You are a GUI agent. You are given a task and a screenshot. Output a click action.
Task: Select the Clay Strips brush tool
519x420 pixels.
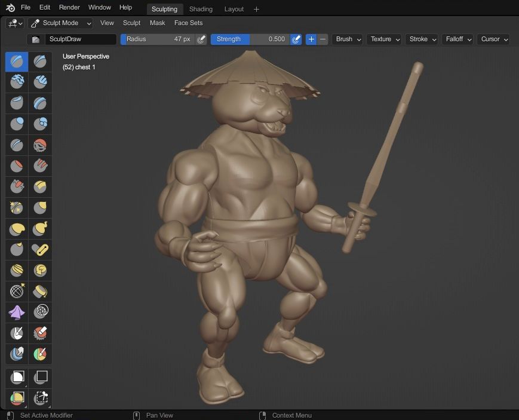tap(40, 82)
